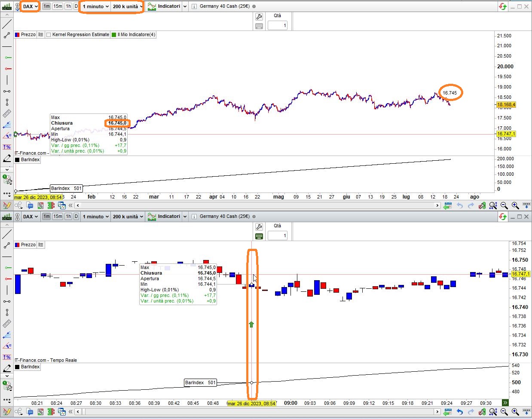This screenshot has width=532, height=419.
Task: Open Indicatori button in bottom chart
Action: tap(164, 217)
